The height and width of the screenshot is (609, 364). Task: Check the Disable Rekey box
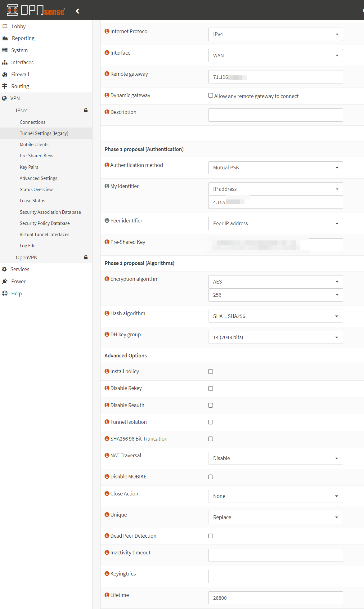[x=210, y=388]
